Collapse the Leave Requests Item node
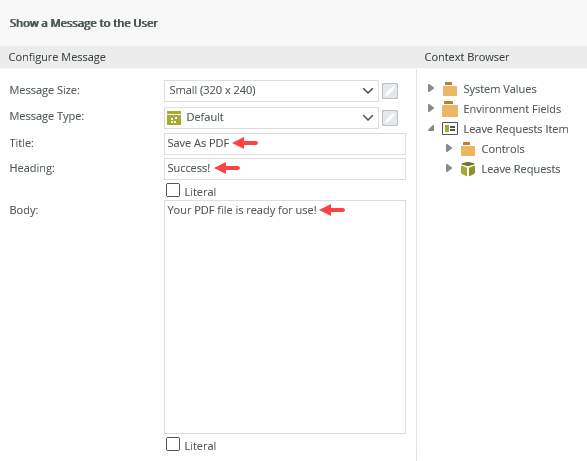Image resolution: width=587 pixels, height=461 pixels. (x=431, y=128)
